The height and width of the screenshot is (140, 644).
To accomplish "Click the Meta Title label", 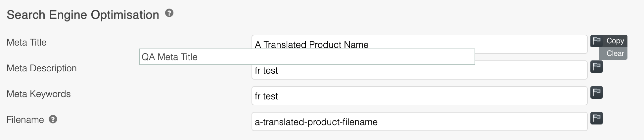I will pyautogui.click(x=26, y=42).
